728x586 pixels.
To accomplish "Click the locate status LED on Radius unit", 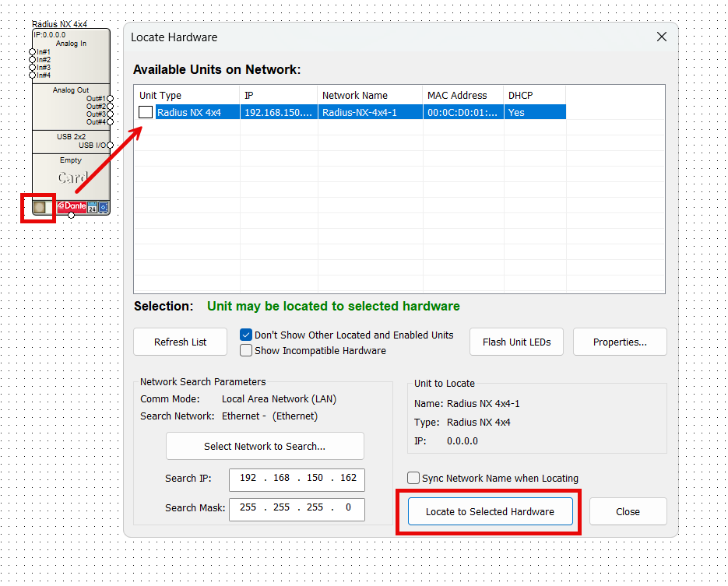I will click(40, 207).
